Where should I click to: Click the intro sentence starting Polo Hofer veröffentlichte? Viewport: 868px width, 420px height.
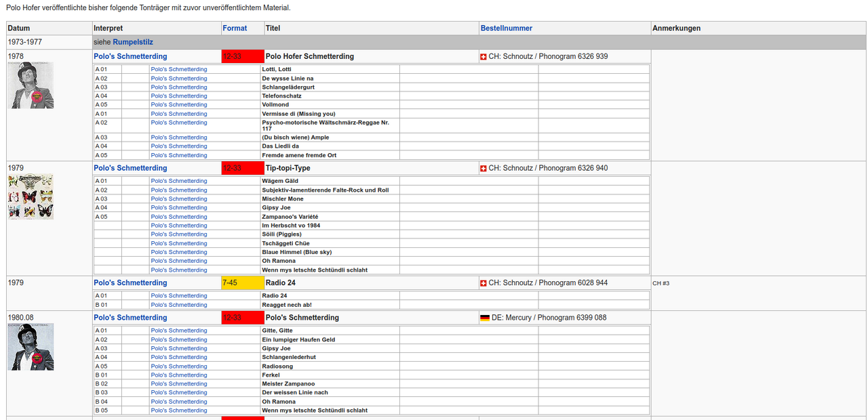[x=148, y=7]
